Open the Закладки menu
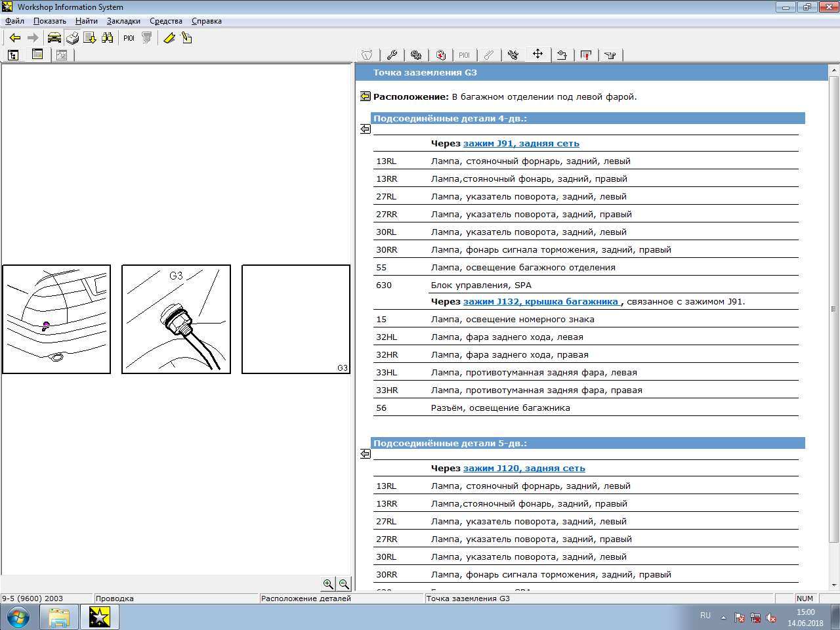The height and width of the screenshot is (630, 840). click(123, 21)
